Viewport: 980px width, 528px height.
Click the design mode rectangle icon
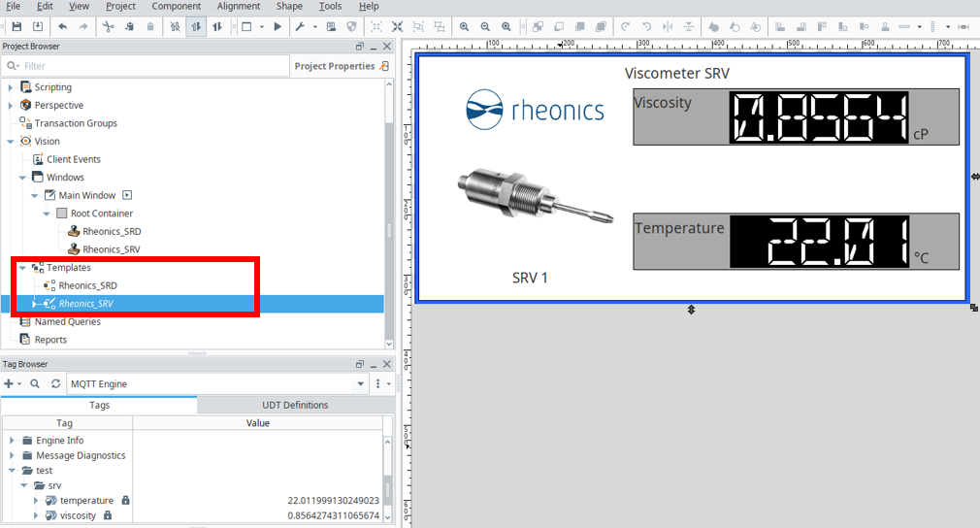point(246,26)
